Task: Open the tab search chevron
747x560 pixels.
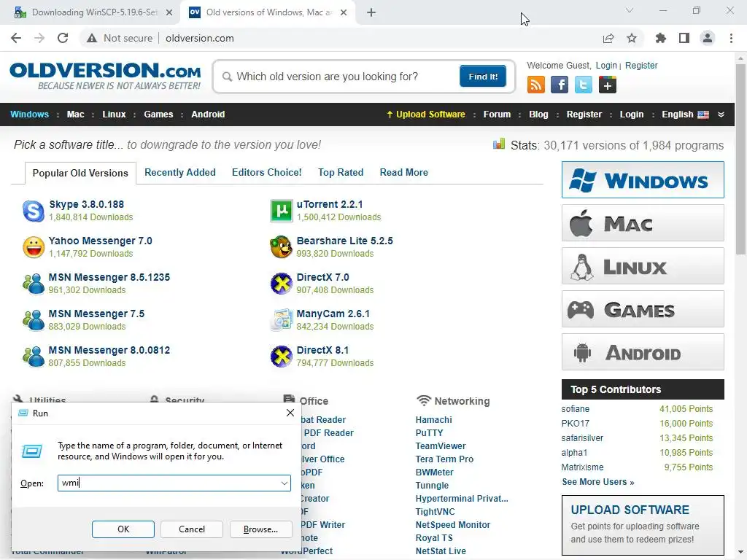Action: 630,10
